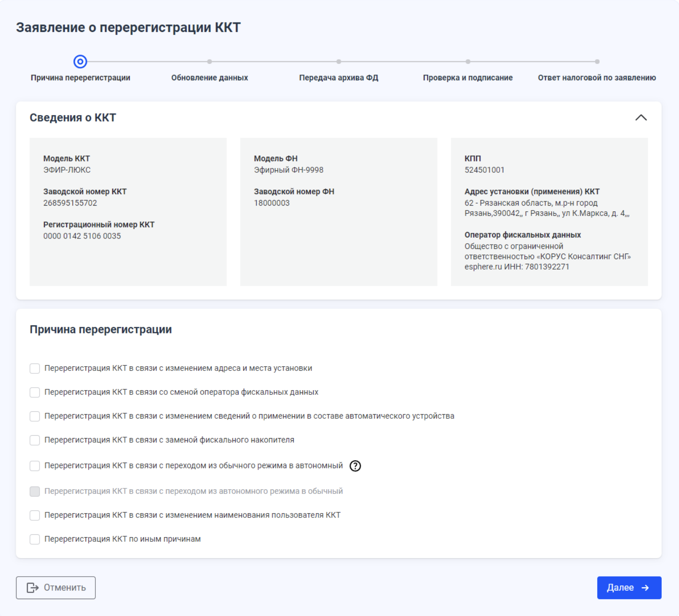The height and width of the screenshot is (616, 679).
Task: Tick checkbox for изменение наименования пользователя ККТ
Action: pyautogui.click(x=35, y=516)
